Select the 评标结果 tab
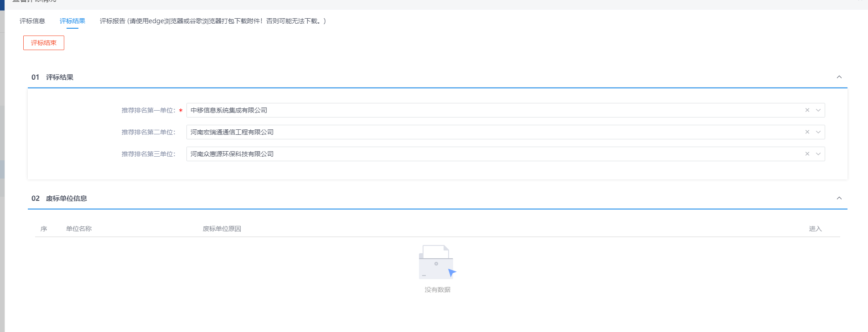Screen dimensions: 868x332 (72, 21)
